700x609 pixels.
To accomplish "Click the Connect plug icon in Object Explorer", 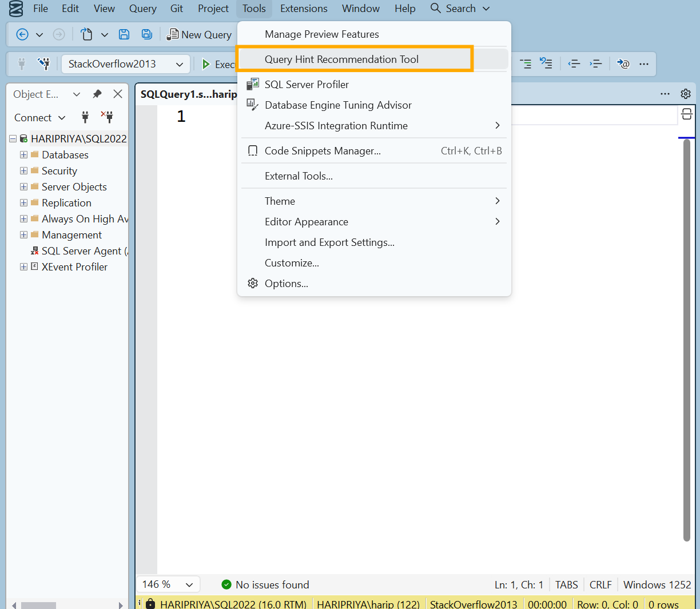I will (x=85, y=117).
